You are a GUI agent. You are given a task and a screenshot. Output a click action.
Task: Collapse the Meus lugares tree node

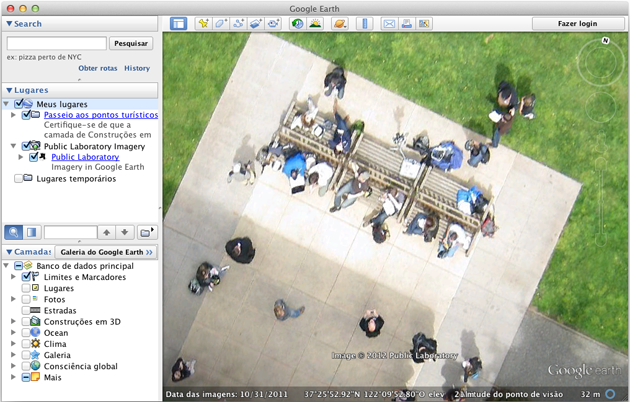6,104
